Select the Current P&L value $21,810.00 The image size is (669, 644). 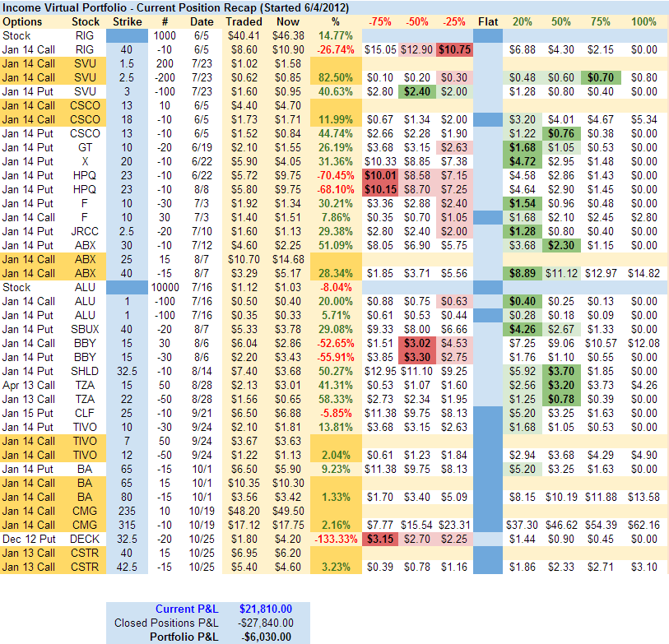tap(265, 609)
